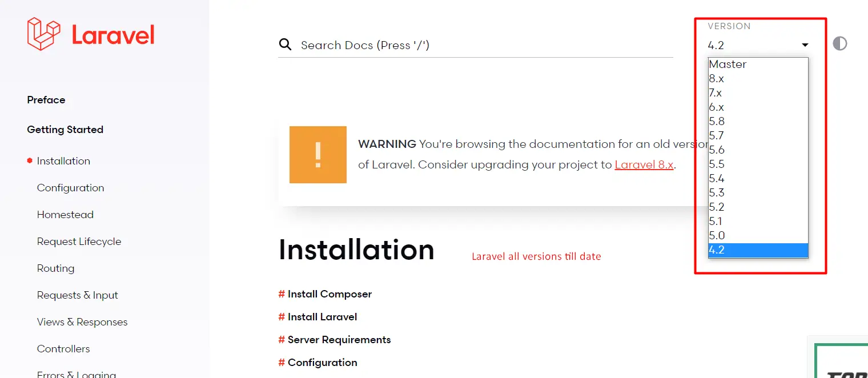Click the Preface section header
The image size is (868, 378).
46,99
